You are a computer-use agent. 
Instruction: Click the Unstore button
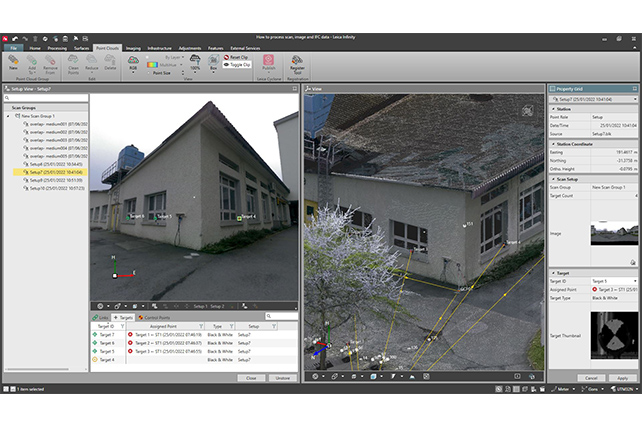282,378
